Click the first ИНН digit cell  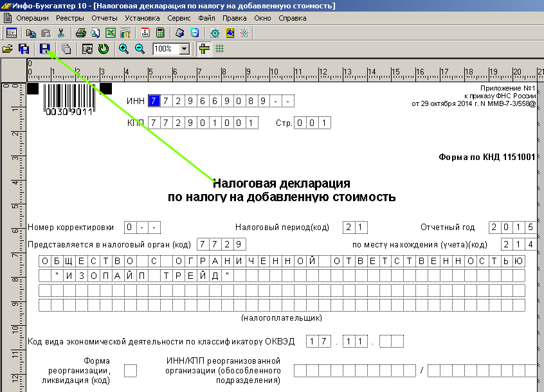[x=153, y=101]
